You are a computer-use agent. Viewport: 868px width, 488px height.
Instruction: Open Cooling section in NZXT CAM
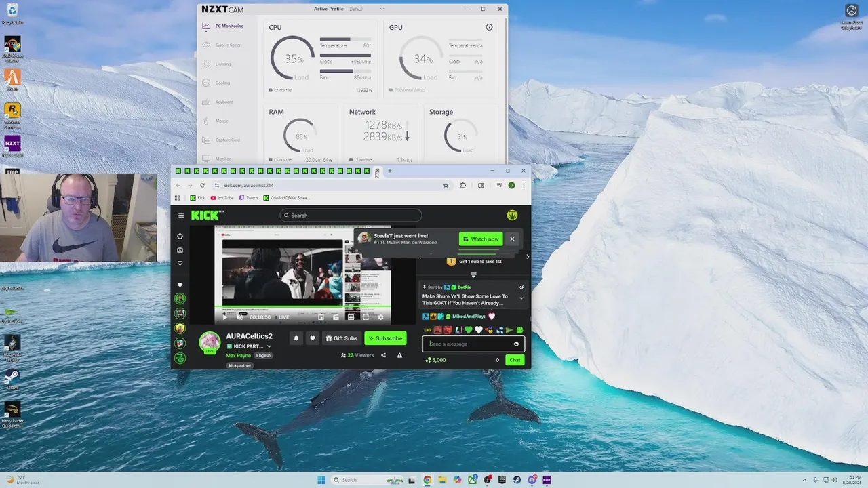coord(217,83)
